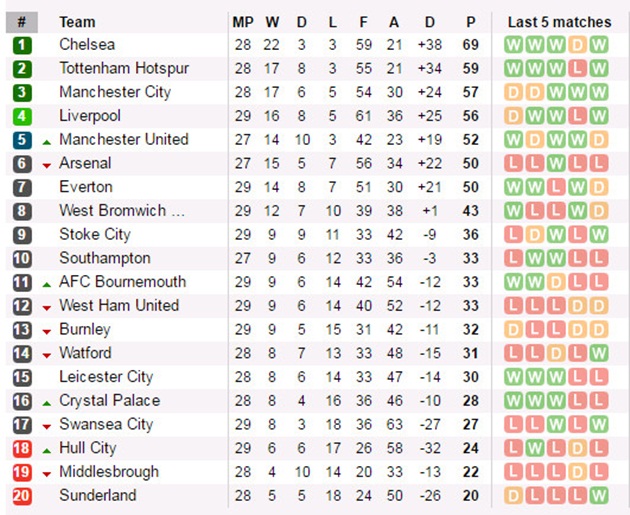Click the red down arrow beside Middlesbrough
Image resolution: width=630 pixels, height=515 pixels.
coord(45,474)
